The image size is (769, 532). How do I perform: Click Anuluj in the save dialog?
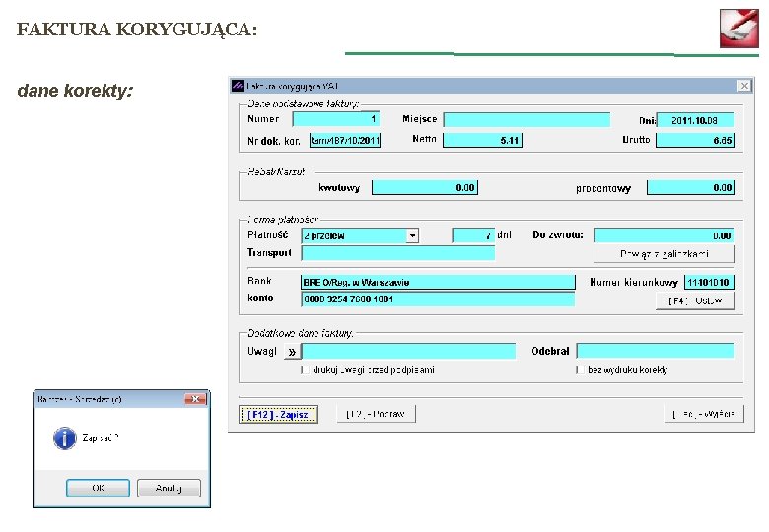coord(169,488)
